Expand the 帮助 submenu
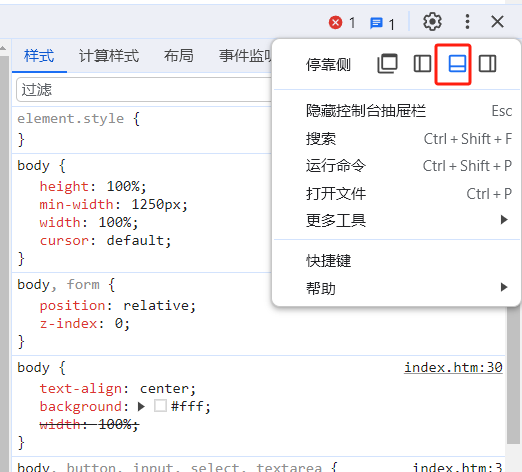The image size is (522, 472). click(x=397, y=288)
